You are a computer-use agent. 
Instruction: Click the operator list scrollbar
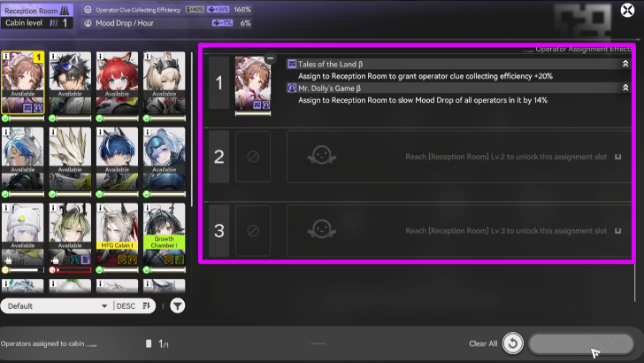193,133
